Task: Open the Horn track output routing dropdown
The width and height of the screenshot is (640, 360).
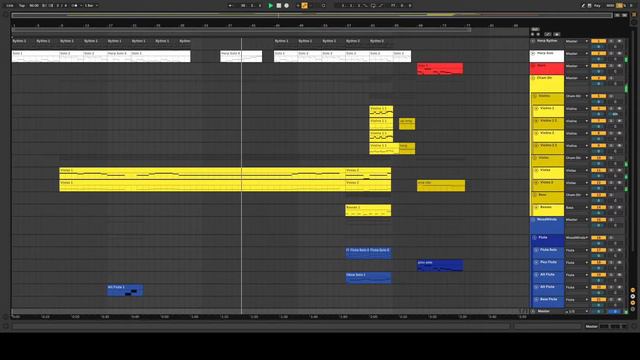Action: [577, 66]
